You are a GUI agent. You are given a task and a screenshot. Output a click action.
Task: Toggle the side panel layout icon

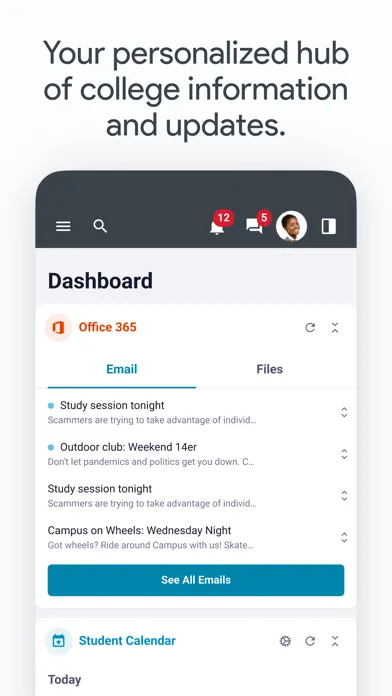click(x=329, y=226)
